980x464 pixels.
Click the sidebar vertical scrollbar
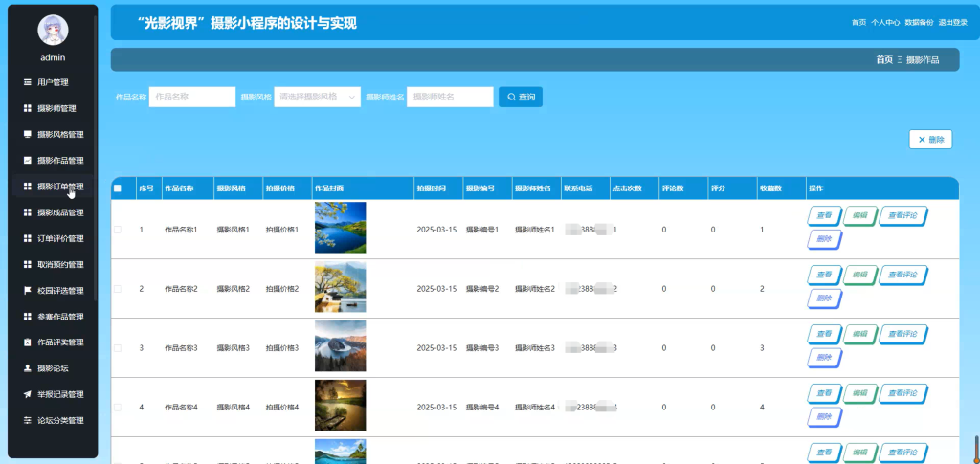pyautogui.click(x=95, y=159)
